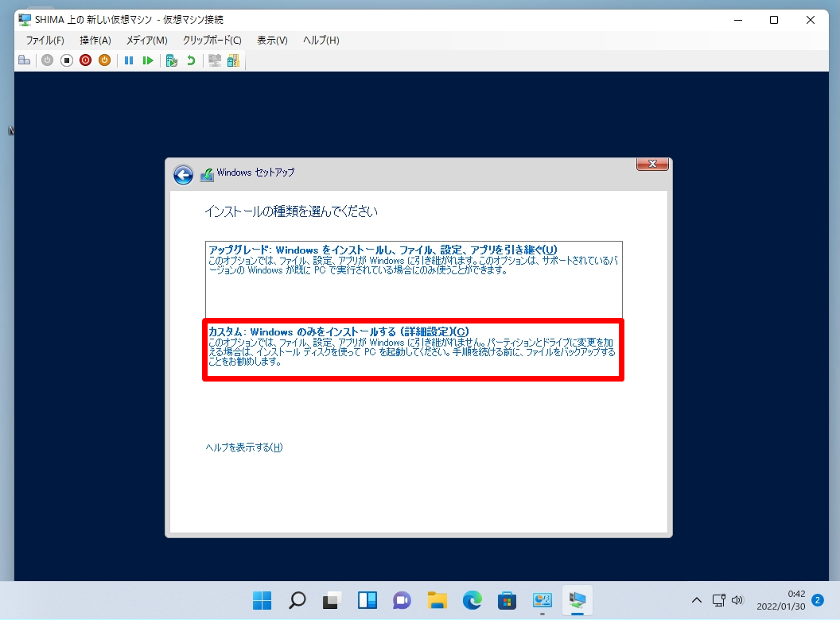
Task: Click the VM connection icon in the title bar
Action: click(x=25, y=20)
